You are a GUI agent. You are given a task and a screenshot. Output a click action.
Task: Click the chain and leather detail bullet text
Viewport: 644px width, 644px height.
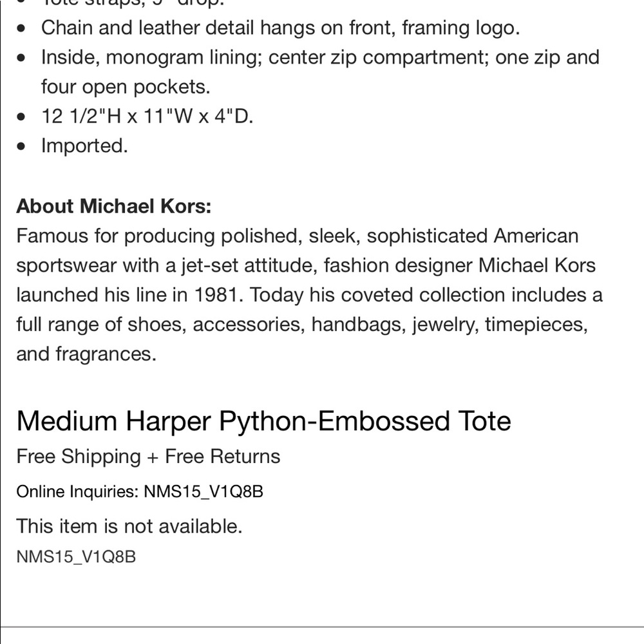tap(280, 28)
